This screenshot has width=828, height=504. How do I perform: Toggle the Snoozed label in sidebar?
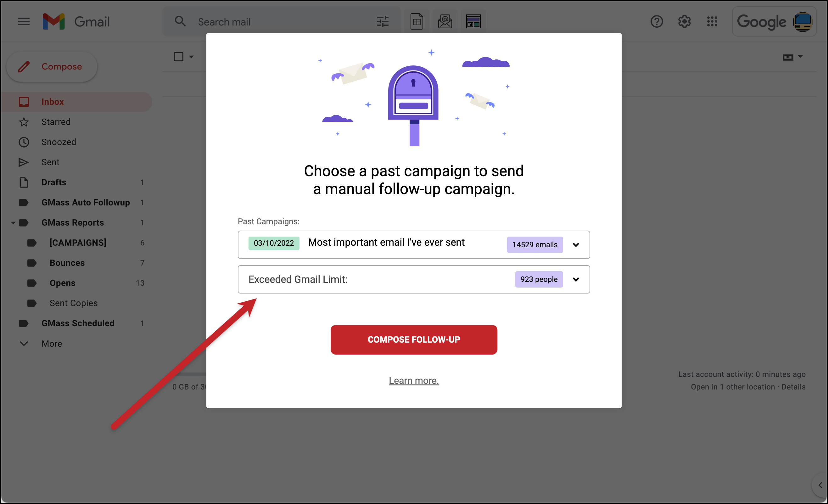[59, 142]
